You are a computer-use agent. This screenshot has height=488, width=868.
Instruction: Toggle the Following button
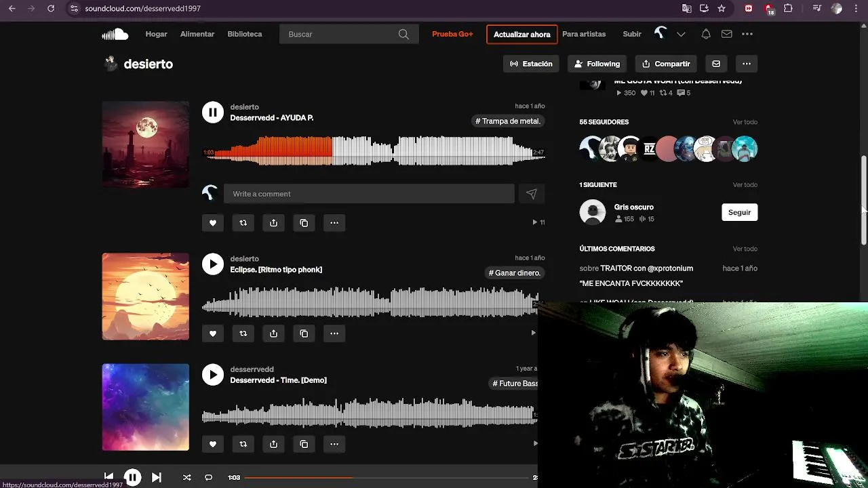coord(597,64)
